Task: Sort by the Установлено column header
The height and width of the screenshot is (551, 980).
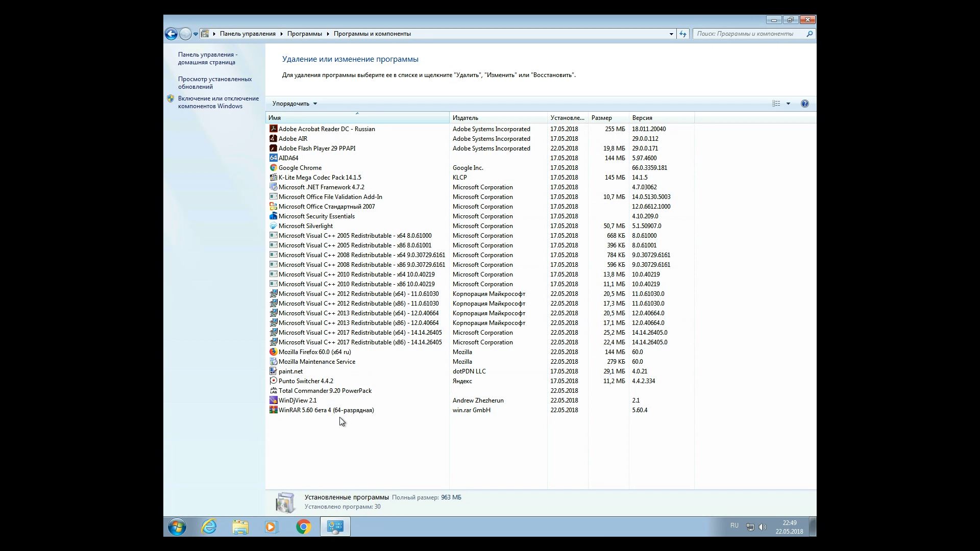Action: click(568, 118)
